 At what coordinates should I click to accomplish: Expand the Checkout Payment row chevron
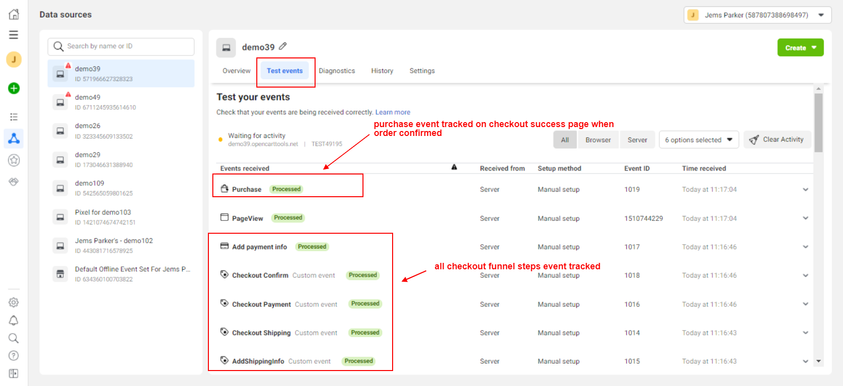point(805,304)
